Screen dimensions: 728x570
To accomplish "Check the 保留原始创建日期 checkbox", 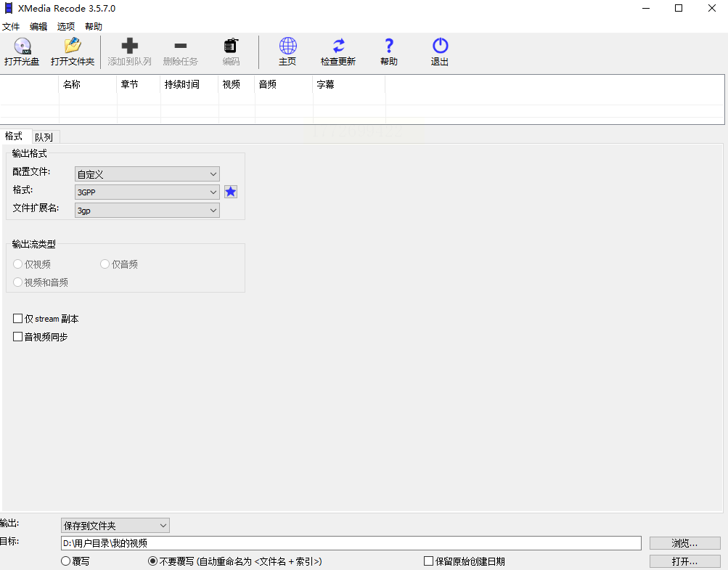I will tap(429, 561).
